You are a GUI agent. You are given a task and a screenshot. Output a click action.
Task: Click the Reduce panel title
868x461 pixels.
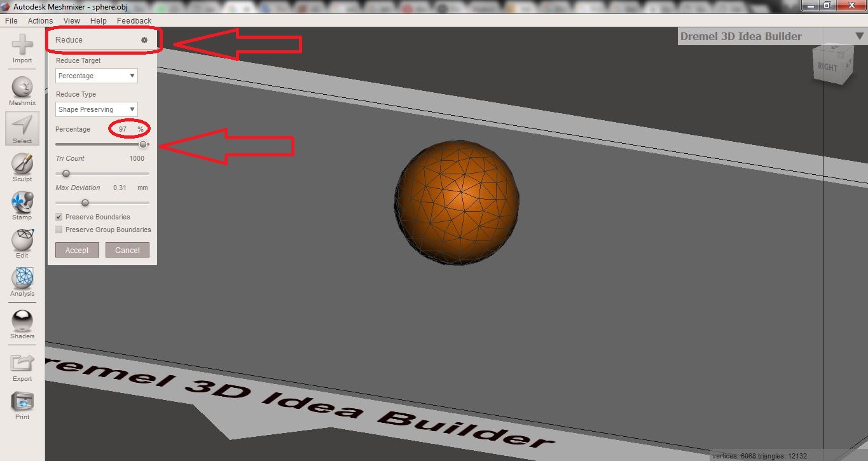[x=69, y=39]
